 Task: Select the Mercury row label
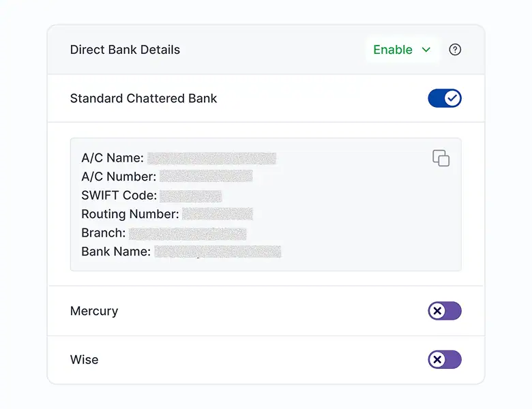(x=94, y=311)
